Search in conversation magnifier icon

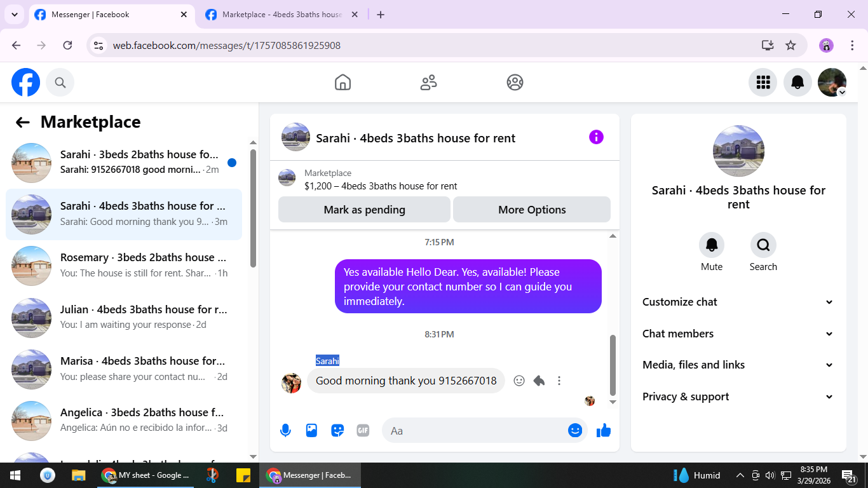pyautogui.click(x=763, y=245)
